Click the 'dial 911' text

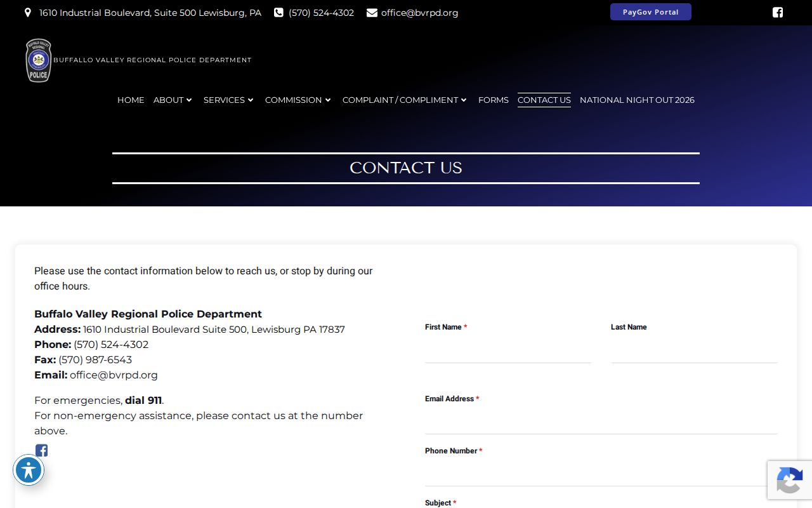pos(143,401)
